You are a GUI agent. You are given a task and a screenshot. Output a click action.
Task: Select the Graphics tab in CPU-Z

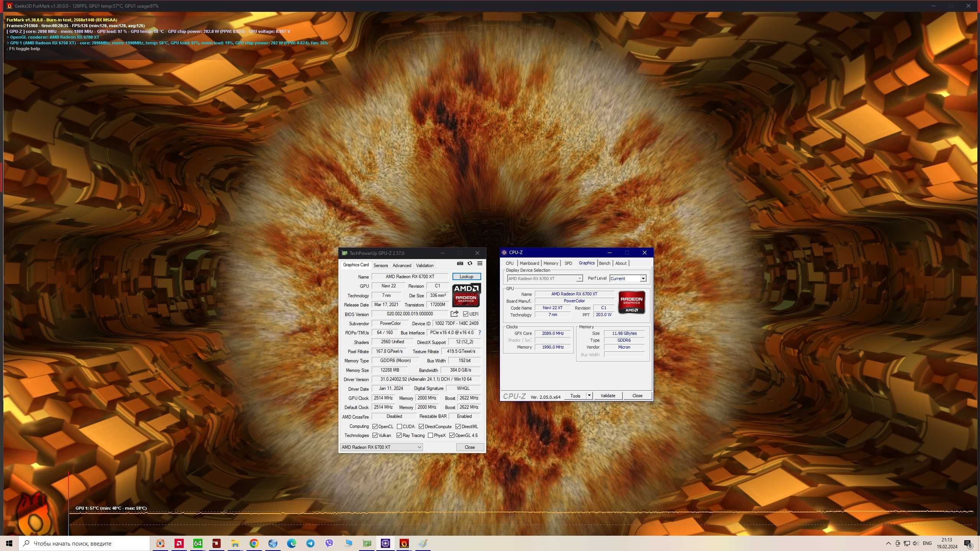coord(586,262)
